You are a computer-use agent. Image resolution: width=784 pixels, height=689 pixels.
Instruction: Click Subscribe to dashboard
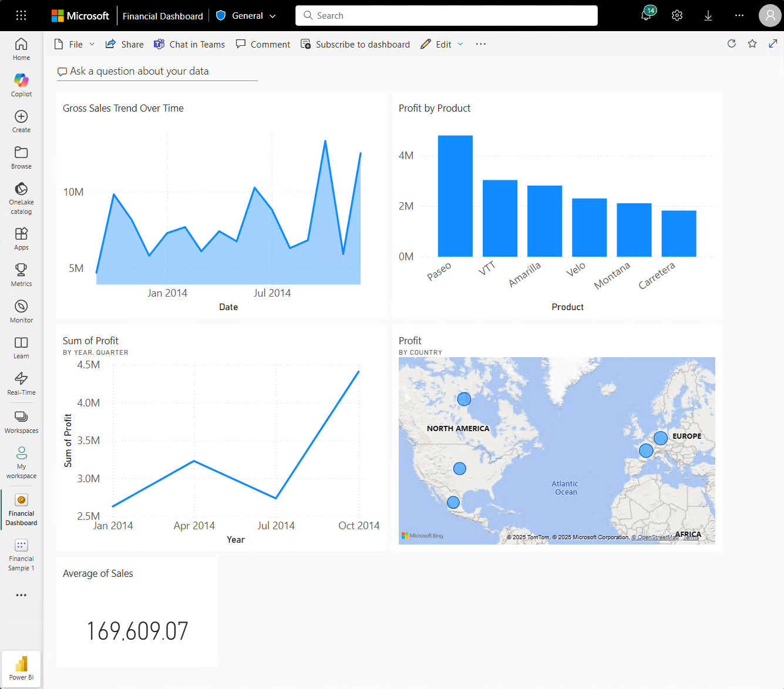coord(355,43)
